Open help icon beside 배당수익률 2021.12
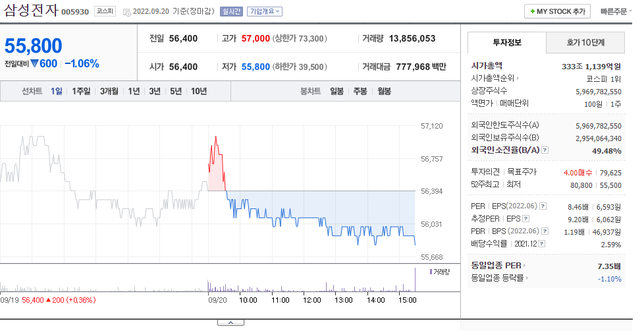This screenshot has height=331, width=644. pyautogui.click(x=542, y=244)
